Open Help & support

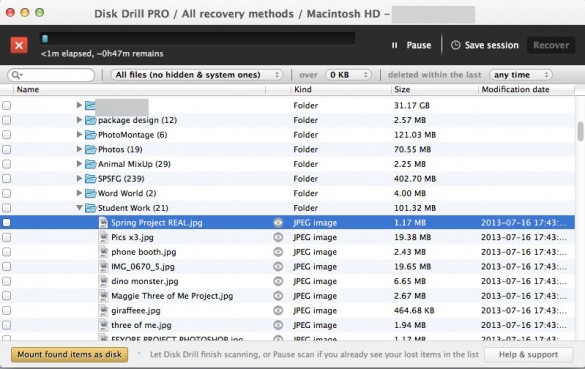[528, 354]
